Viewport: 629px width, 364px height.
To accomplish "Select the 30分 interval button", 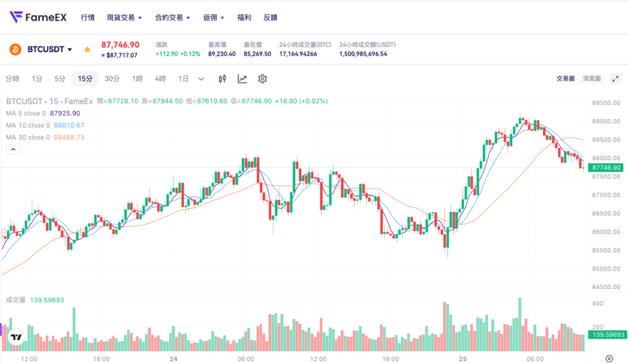I will coord(112,79).
